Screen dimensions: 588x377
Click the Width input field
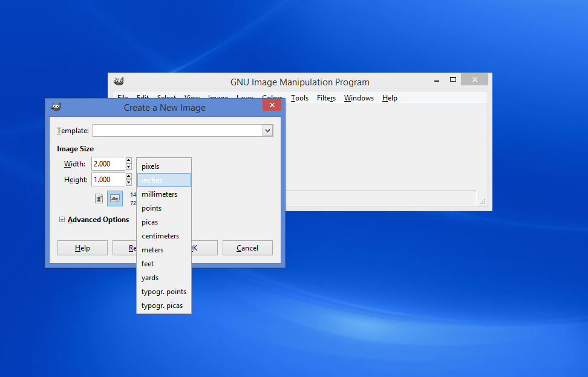(108, 163)
